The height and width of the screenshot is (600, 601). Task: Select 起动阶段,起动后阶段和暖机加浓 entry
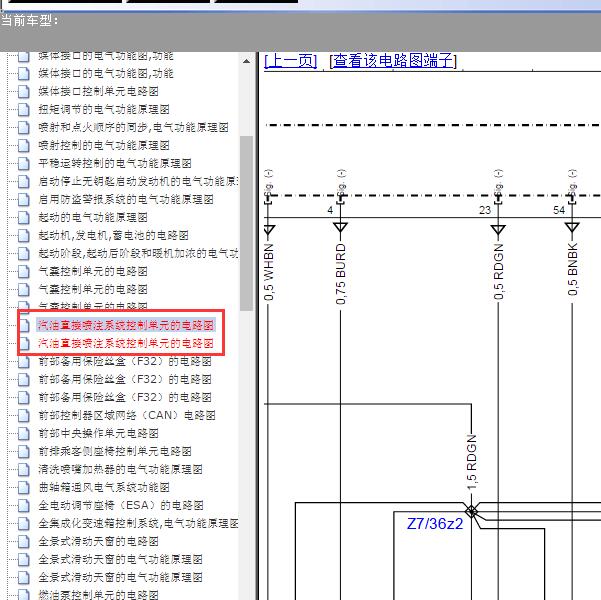[x=138, y=253]
